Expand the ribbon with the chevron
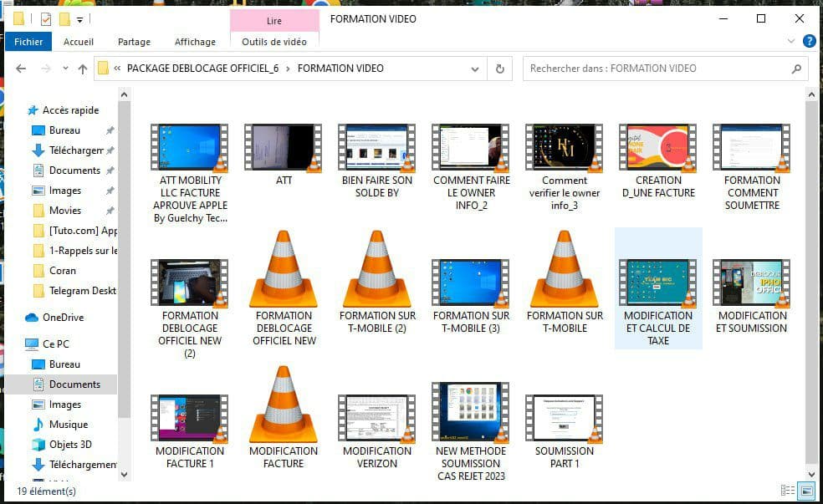Viewport: 823px width, 504px height. tap(791, 41)
